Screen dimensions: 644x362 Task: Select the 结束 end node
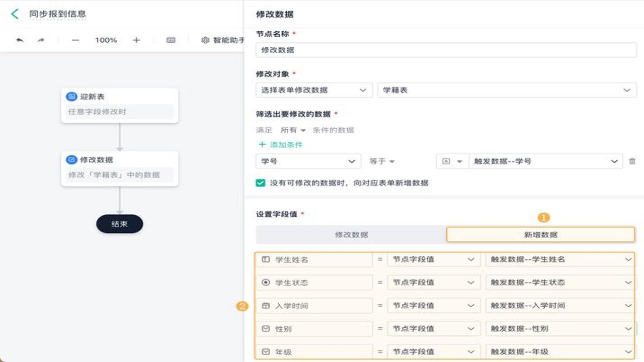[x=120, y=224]
